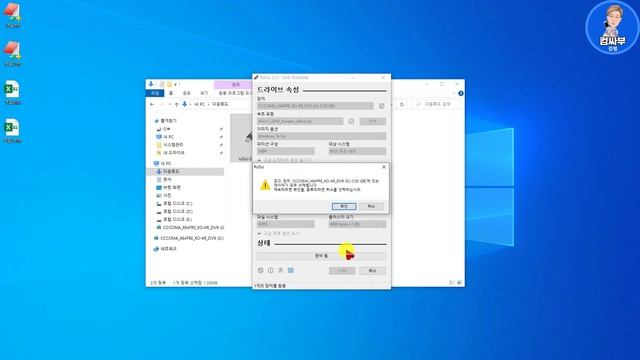This screenshot has height=360, width=640.
Task: Cancel the Rufus warning dialog with 취소
Action: click(371, 206)
